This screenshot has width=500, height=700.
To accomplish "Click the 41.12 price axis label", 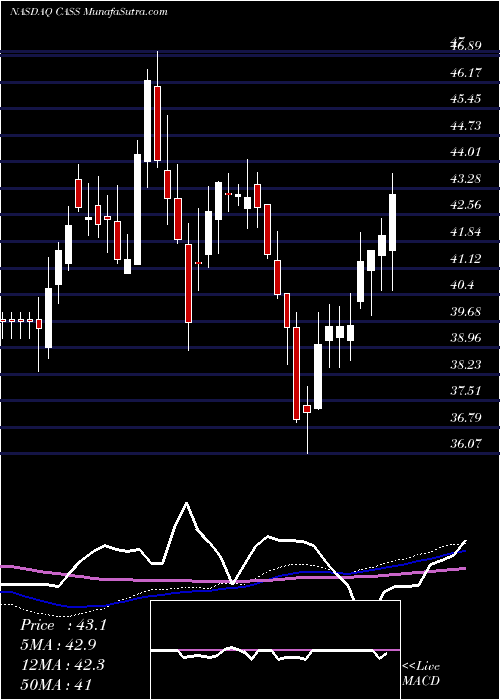I will pyautogui.click(x=467, y=258).
